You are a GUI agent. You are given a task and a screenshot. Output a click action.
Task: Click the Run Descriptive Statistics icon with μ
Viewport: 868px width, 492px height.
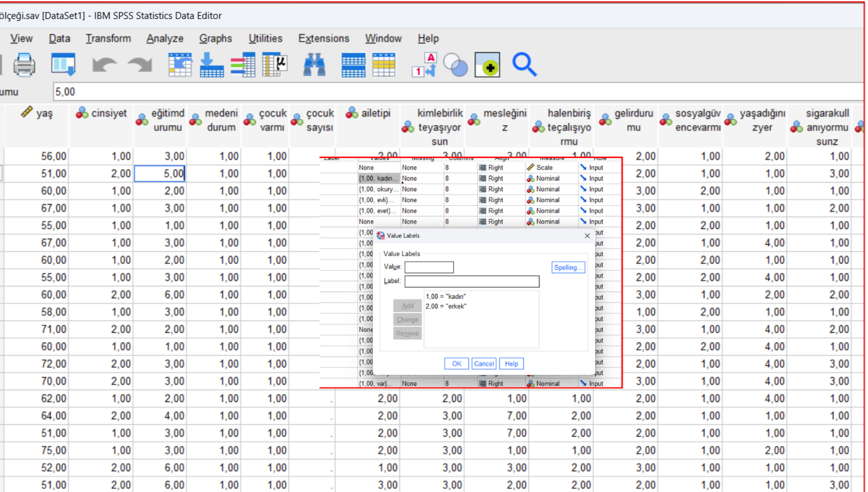(274, 64)
